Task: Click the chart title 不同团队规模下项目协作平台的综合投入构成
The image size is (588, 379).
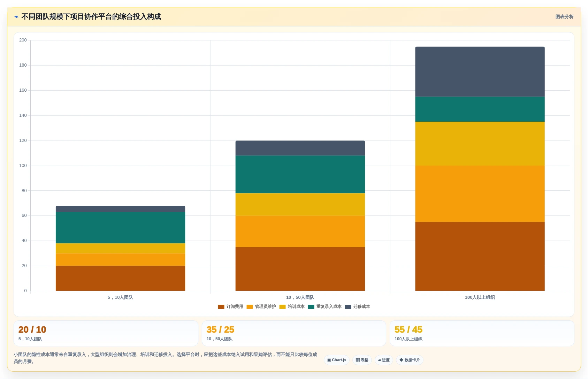Action: 91,17
